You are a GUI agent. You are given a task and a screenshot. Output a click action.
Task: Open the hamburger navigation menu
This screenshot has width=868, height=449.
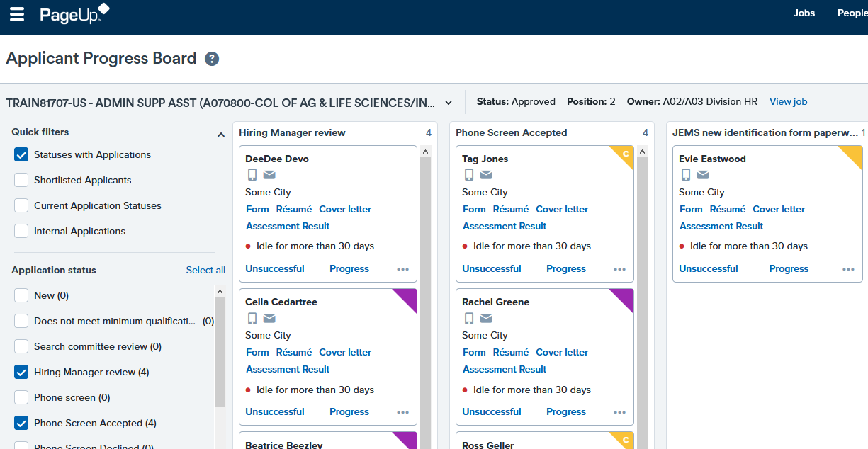[17, 14]
